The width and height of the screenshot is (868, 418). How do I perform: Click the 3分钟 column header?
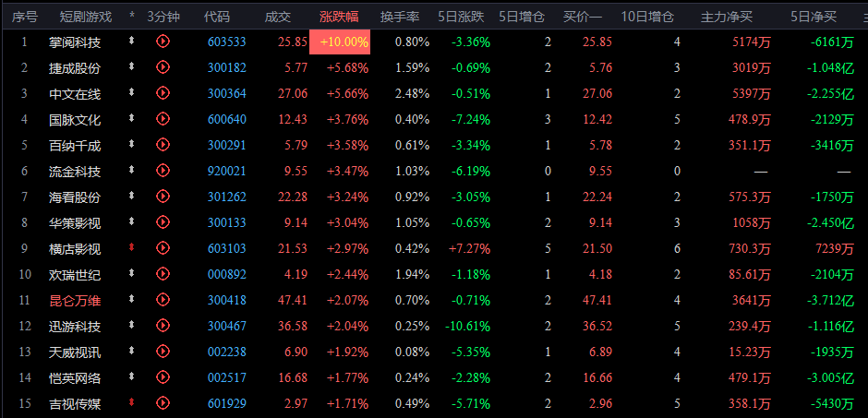coord(163,17)
